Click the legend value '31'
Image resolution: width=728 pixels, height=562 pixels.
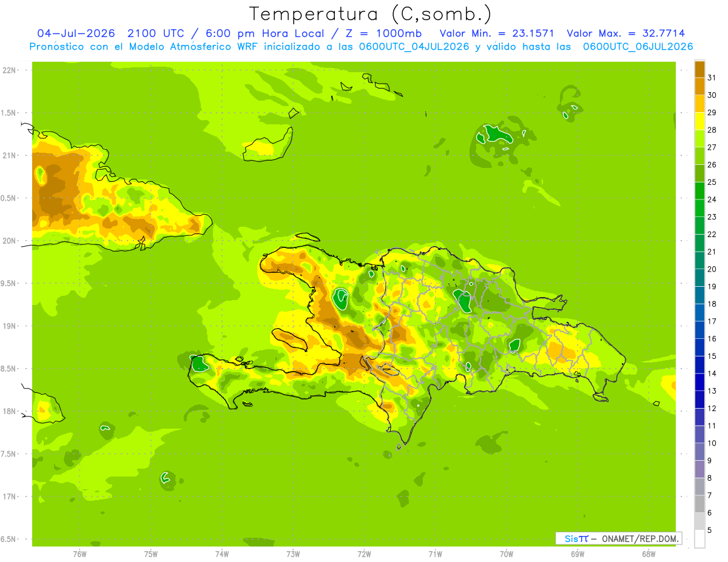pos(712,77)
